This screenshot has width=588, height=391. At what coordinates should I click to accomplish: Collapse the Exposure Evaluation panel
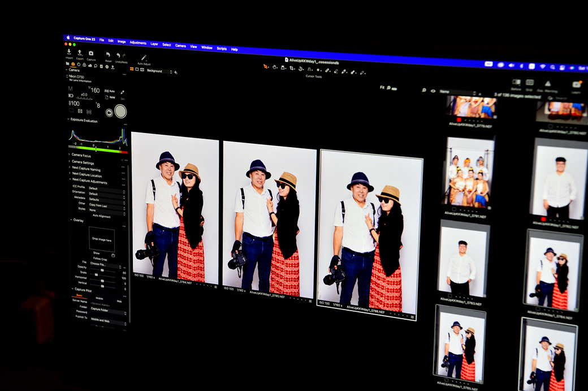68,119
